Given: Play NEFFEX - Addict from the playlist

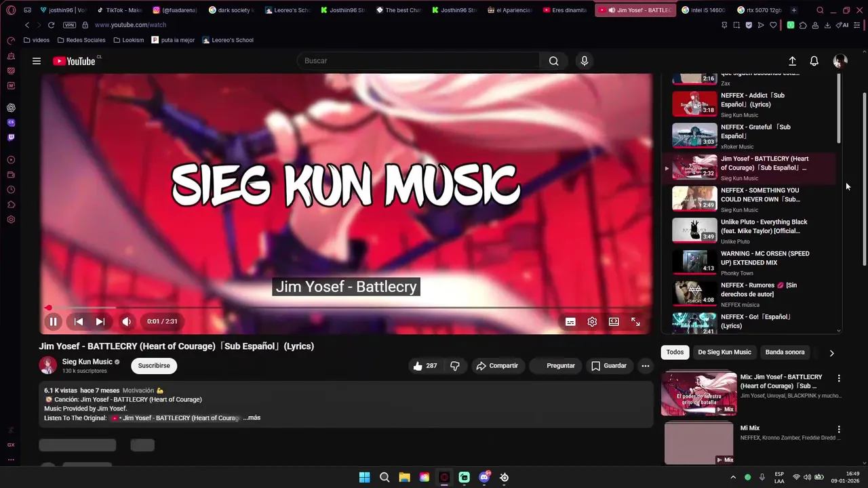Looking at the screenshot, I should point(749,104).
